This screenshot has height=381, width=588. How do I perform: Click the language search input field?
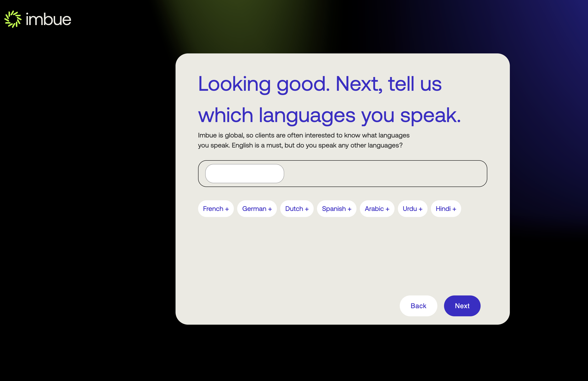244,173
